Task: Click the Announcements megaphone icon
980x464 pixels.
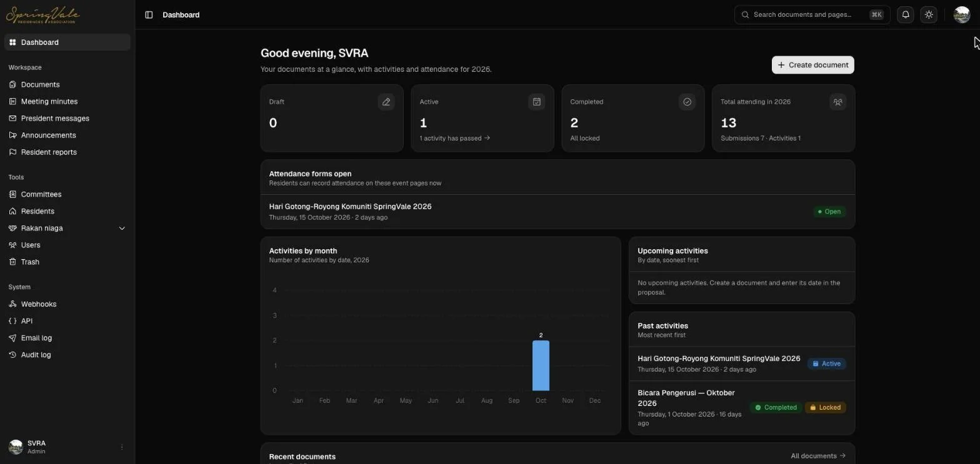Action: (12, 135)
